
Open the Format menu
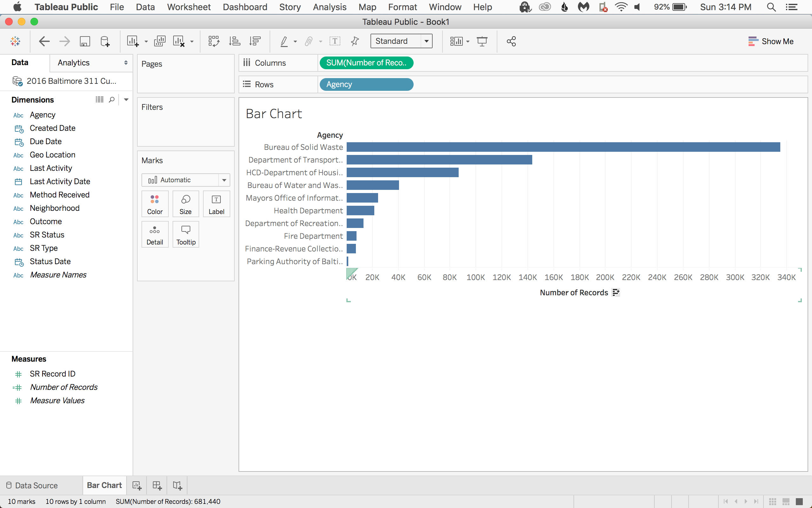click(x=402, y=7)
